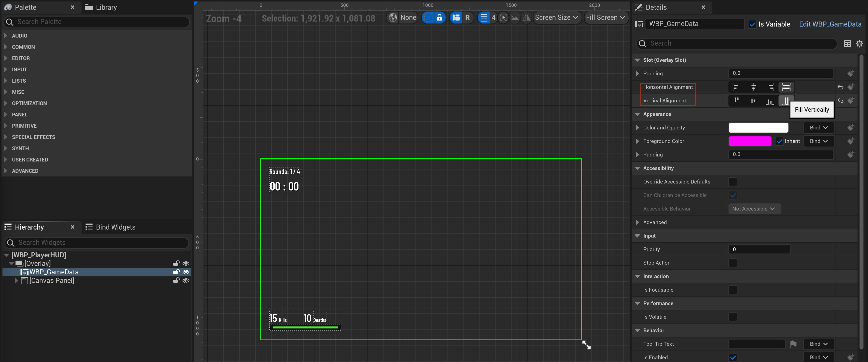Toggle lock on Overlay in hierarchy
Screen dimensions: 868x362
(176, 263)
